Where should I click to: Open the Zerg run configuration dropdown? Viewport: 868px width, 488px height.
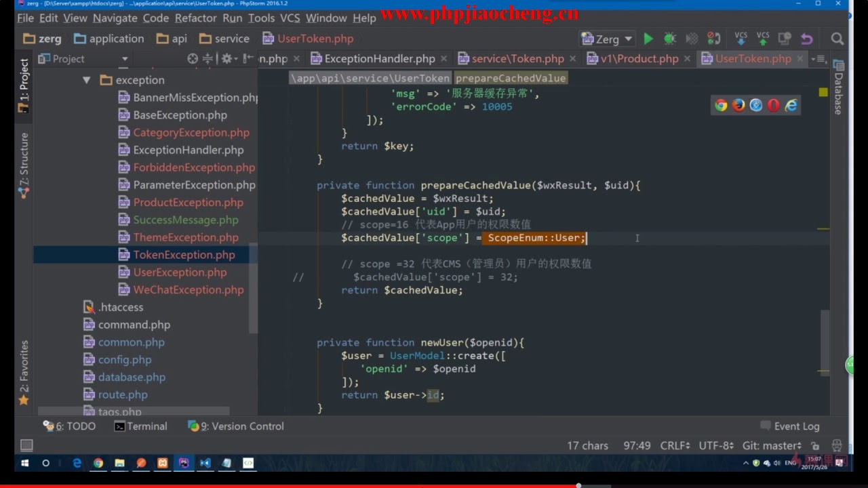tap(607, 39)
